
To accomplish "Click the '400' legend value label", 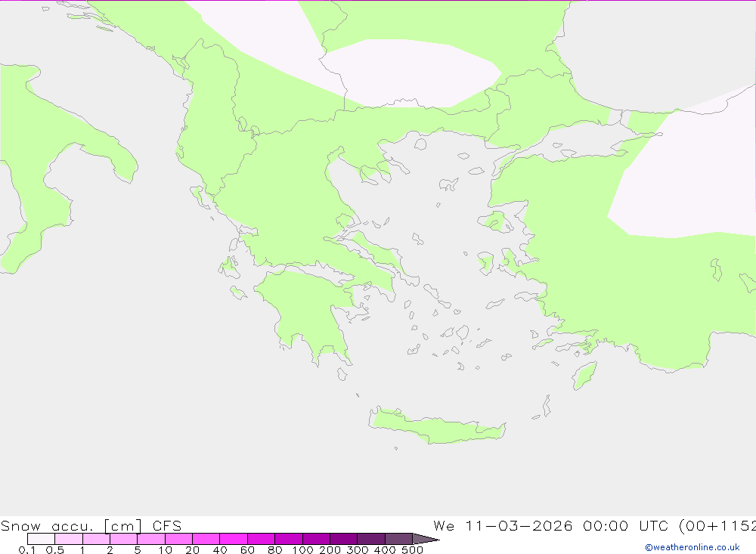I will (x=385, y=550).
